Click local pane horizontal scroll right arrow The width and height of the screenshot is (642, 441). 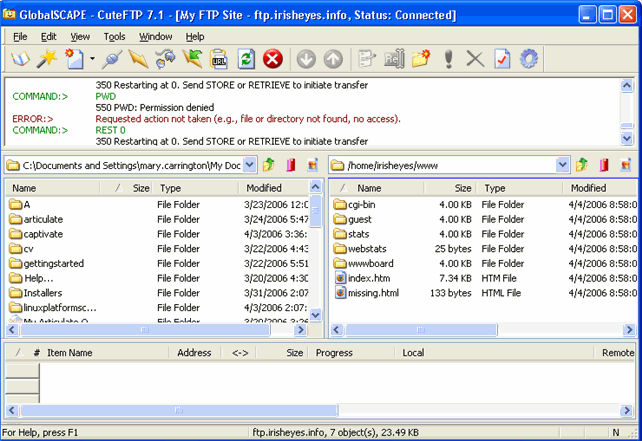click(x=301, y=330)
